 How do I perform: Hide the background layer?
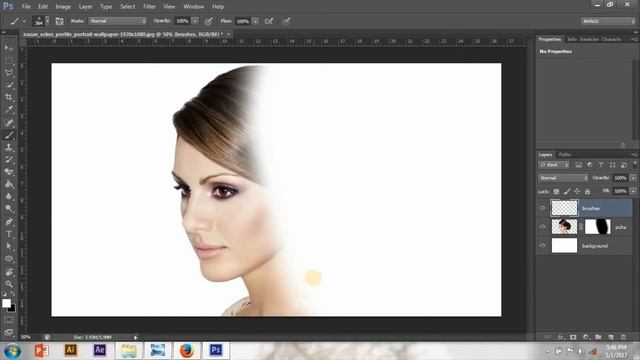click(x=542, y=246)
